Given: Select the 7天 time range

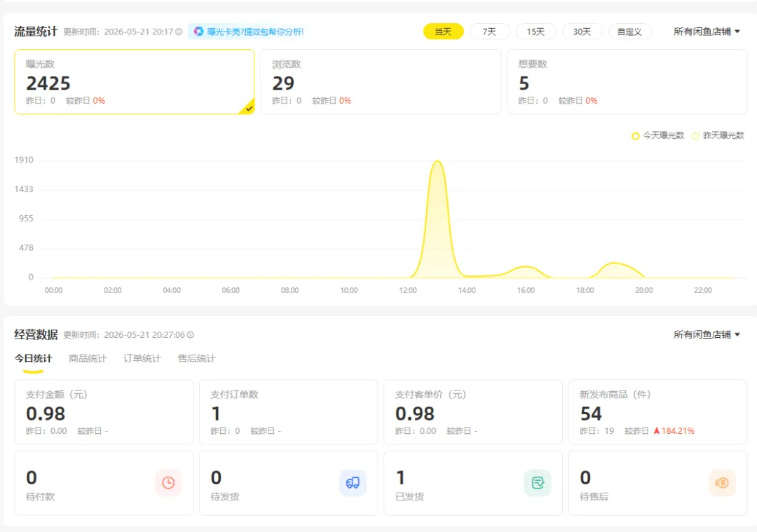Looking at the screenshot, I should [489, 32].
